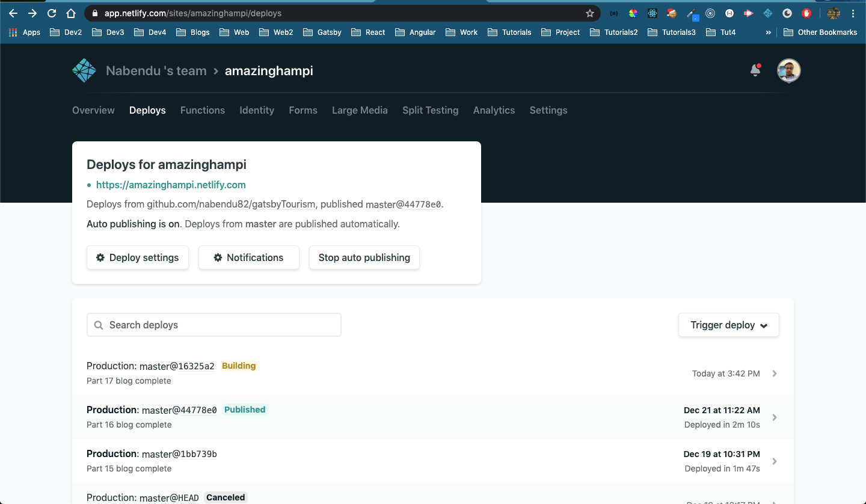
Task: Open the Identity tab
Action: coord(257,110)
